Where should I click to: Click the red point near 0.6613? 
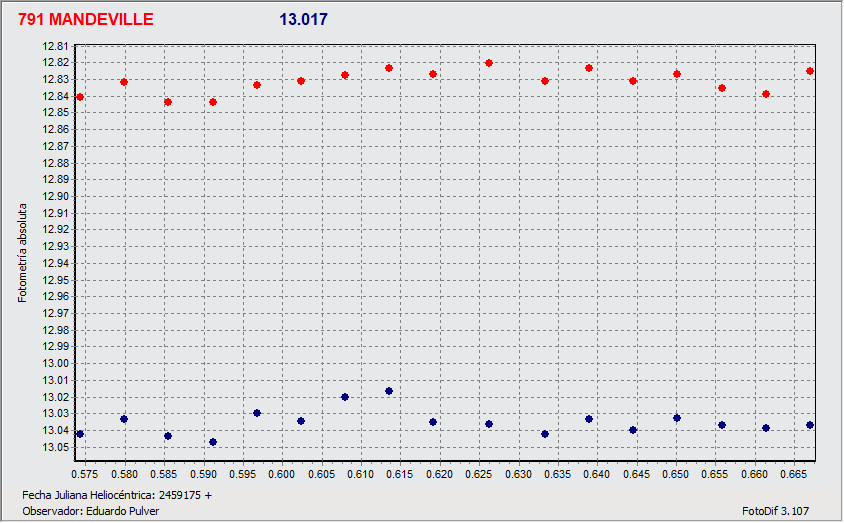coord(766,94)
